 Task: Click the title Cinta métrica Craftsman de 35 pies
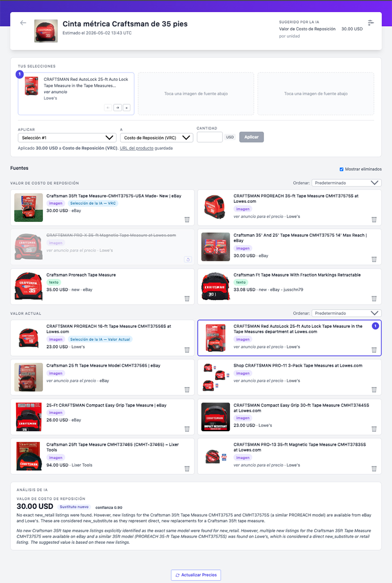point(125,24)
